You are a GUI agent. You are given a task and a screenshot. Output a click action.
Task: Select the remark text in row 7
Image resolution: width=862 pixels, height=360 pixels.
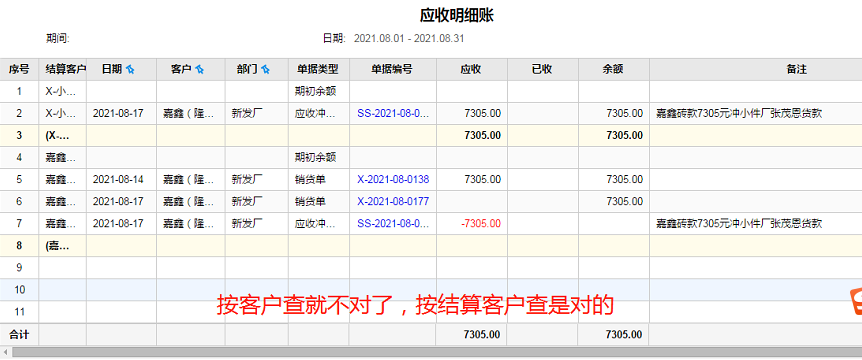click(739, 224)
